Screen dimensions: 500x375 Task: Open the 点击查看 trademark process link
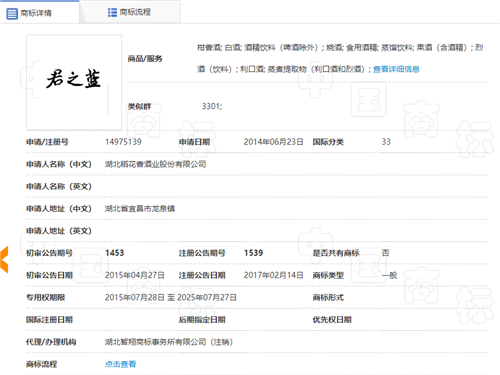(x=120, y=364)
